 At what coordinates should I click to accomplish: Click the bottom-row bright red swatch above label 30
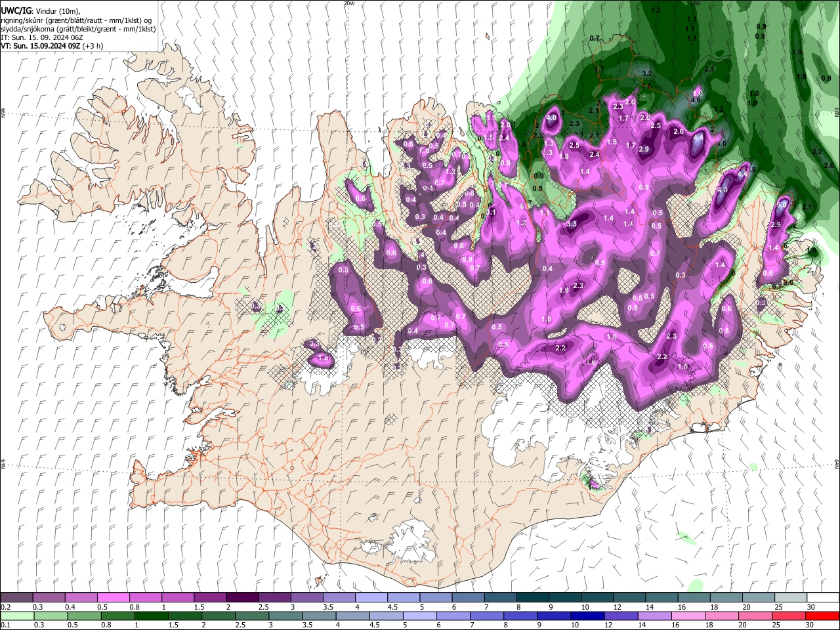pyautogui.click(x=822, y=616)
